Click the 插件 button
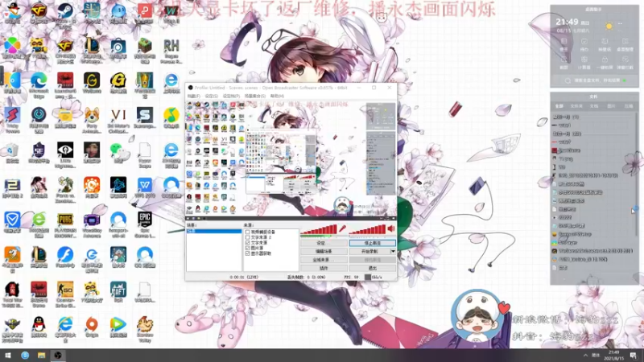 click(324, 268)
